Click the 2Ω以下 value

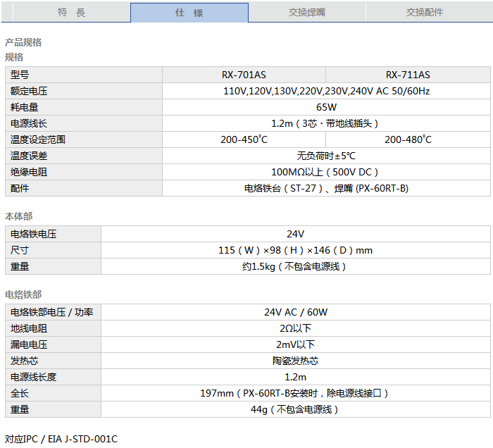[x=296, y=328]
